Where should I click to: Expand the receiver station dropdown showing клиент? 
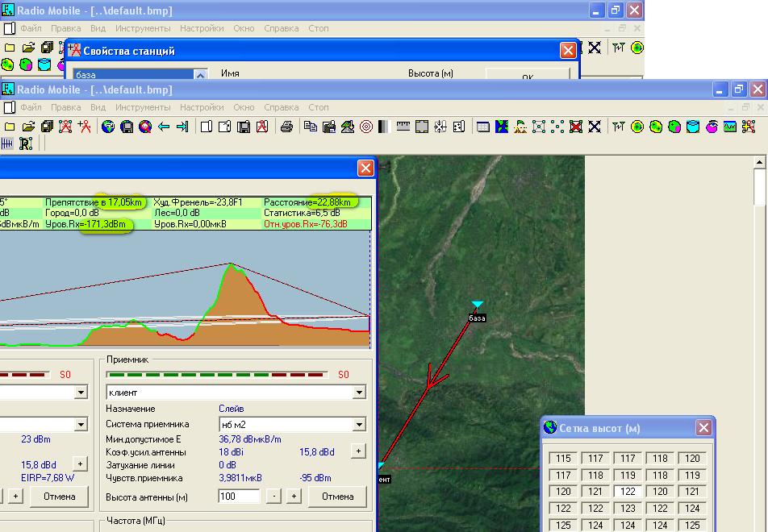(x=357, y=393)
